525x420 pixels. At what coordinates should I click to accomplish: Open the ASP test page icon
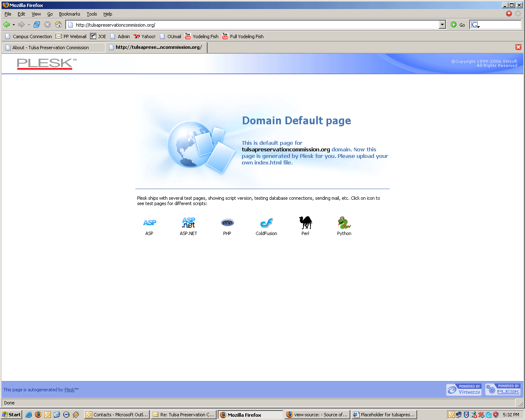(x=149, y=223)
